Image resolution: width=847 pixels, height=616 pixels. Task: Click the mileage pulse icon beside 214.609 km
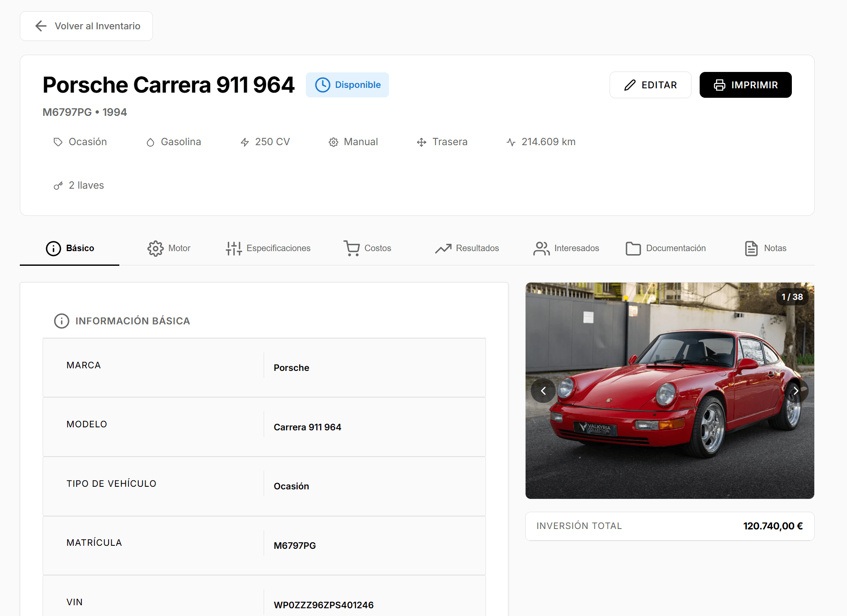511,142
